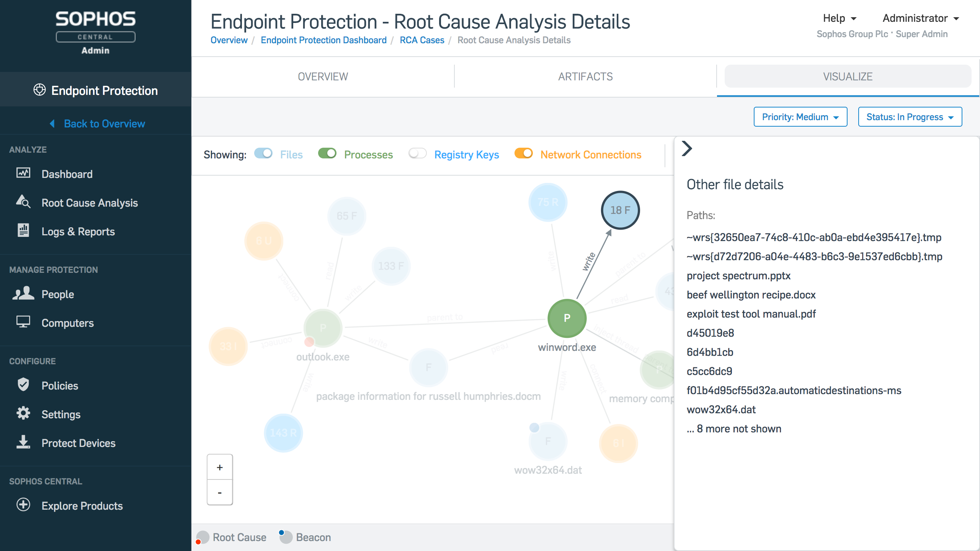The width and height of the screenshot is (980, 551).
Task: Enable the Registry Keys switch
Action: point(418,153)
